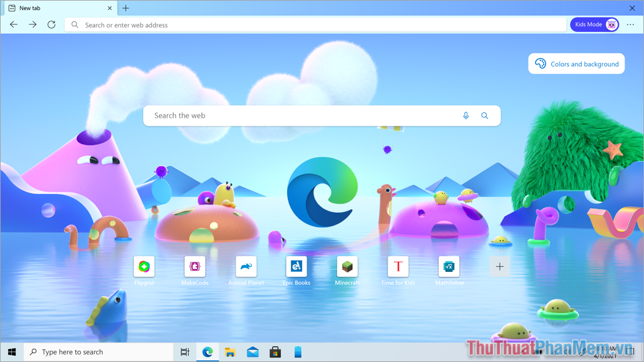Open the Epic Books shortcut

(296, 266)
